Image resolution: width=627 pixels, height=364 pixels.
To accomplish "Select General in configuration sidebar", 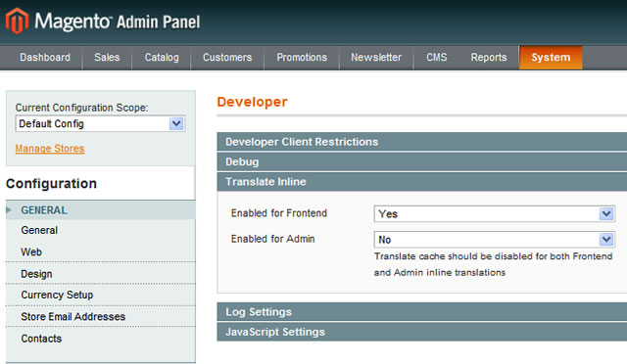I will [39, 230].
